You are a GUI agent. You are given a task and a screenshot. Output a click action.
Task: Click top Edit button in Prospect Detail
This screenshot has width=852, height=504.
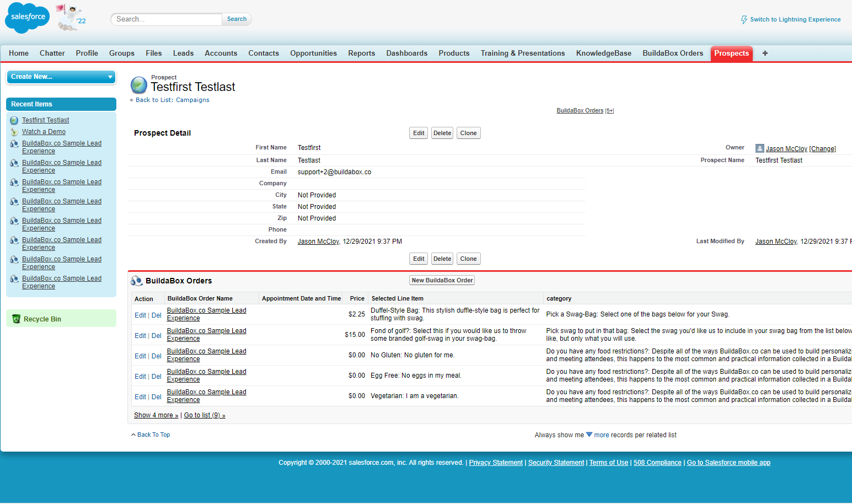(419, 133)
